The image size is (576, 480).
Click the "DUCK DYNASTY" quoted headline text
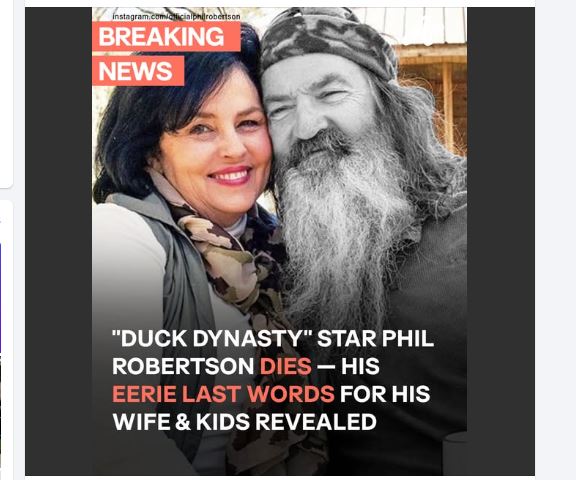click(212, 338)
